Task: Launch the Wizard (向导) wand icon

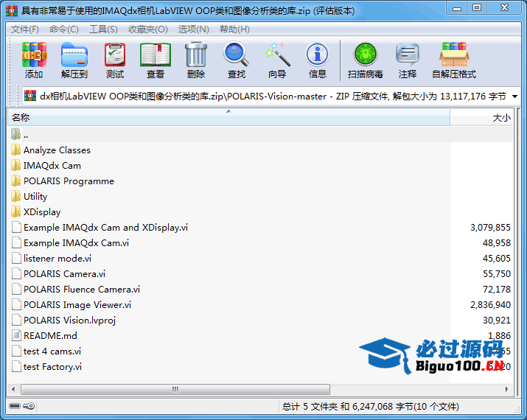Action: [x=277, y=60]
